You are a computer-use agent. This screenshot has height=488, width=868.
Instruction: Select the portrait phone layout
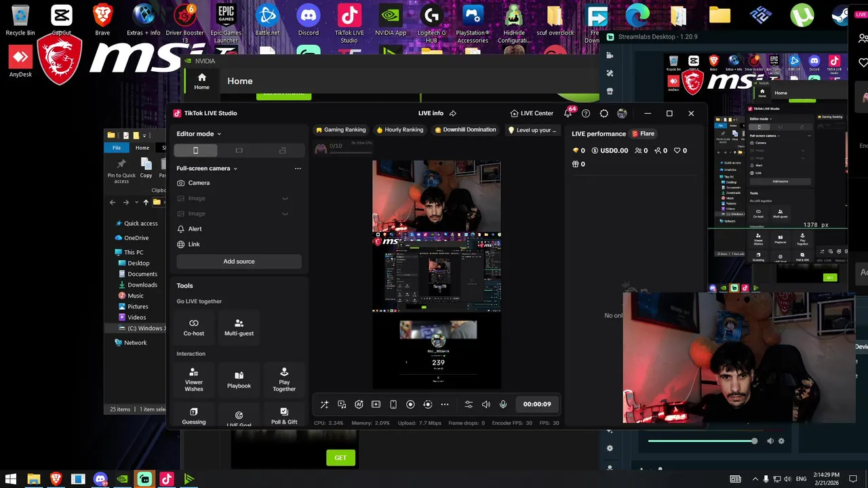coord(195,150)
